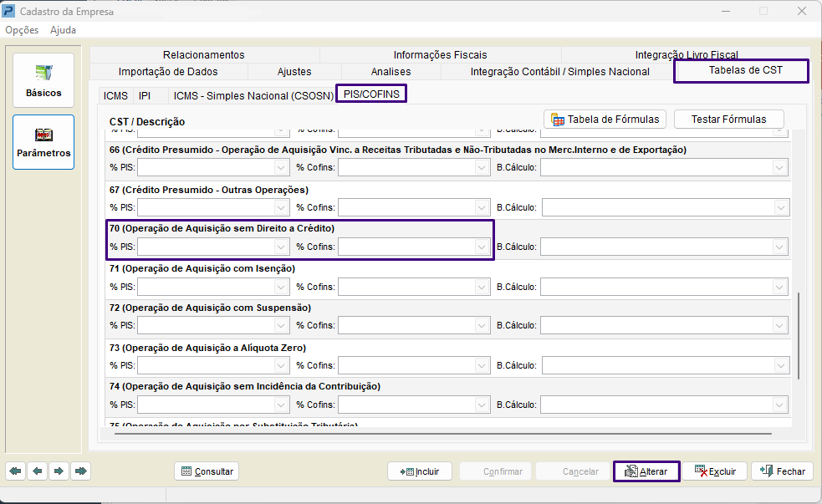This screenshot has height=504, width=822.
Task: Open the Ajuda menu
Action: coord(63,30)
